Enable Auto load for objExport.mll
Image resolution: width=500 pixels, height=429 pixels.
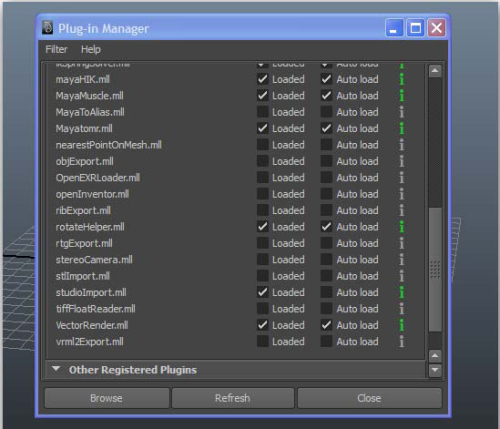point(326,161)
